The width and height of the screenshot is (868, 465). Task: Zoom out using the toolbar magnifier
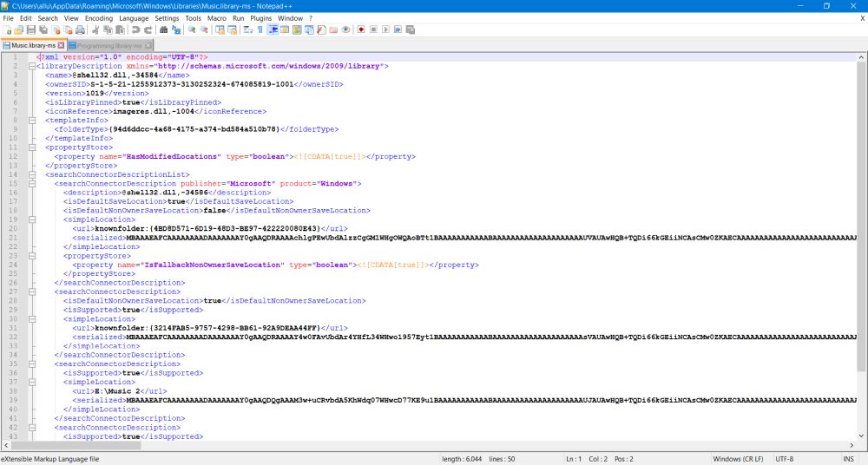pyautogui.click(x=204, y=29)
